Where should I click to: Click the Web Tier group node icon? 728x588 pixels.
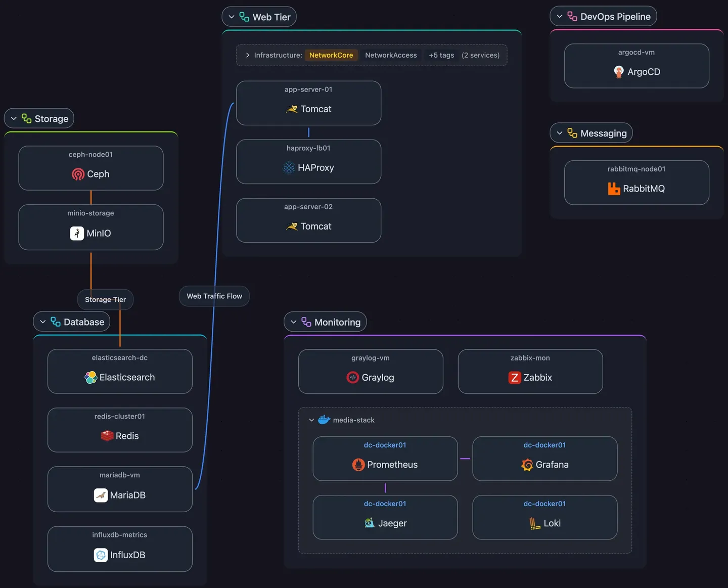(244, 17)
